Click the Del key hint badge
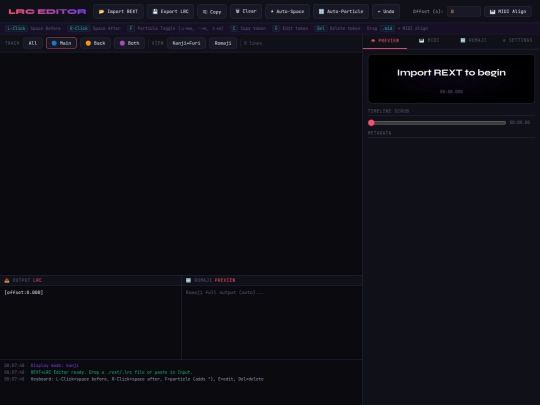This screenshot has height=405, width=540. [x=321, y=28]
